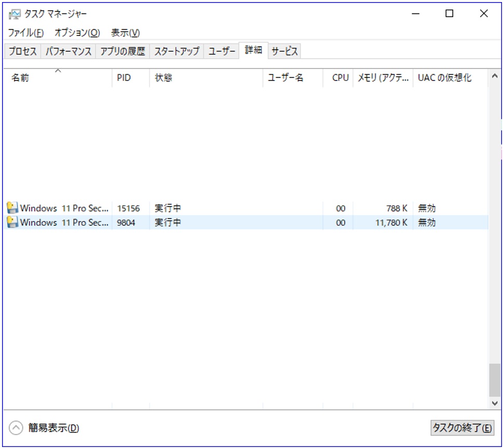This screenshot has height=448, width=503.
Task: Click PID value 15156
Action: (128, 209)
